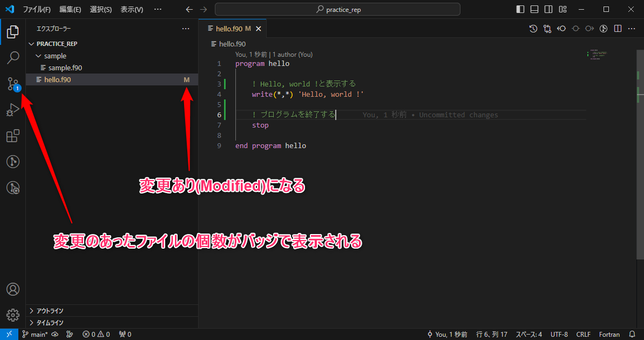Viewport: 644px width, 340px height.
Task: Open editor More Actions ellipsis
Action: click(632, 28)
